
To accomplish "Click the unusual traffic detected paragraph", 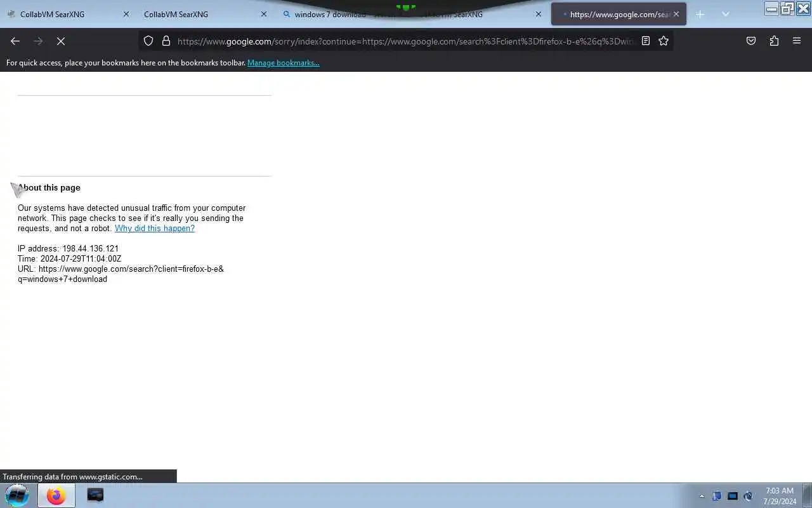I will point(131,218).
